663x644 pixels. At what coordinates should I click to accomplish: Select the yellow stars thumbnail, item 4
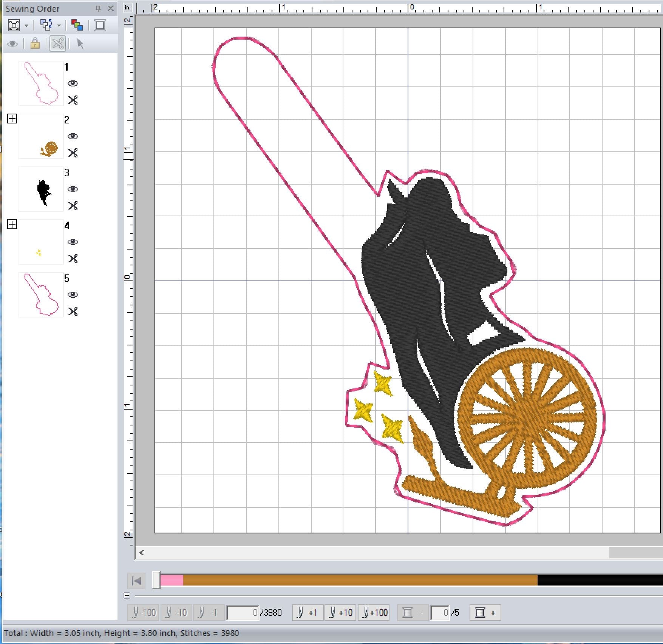click(x=41, y=242)
